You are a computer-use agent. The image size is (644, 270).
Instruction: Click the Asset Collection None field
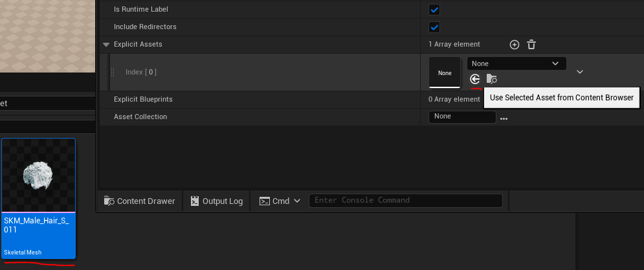point(461,117)
